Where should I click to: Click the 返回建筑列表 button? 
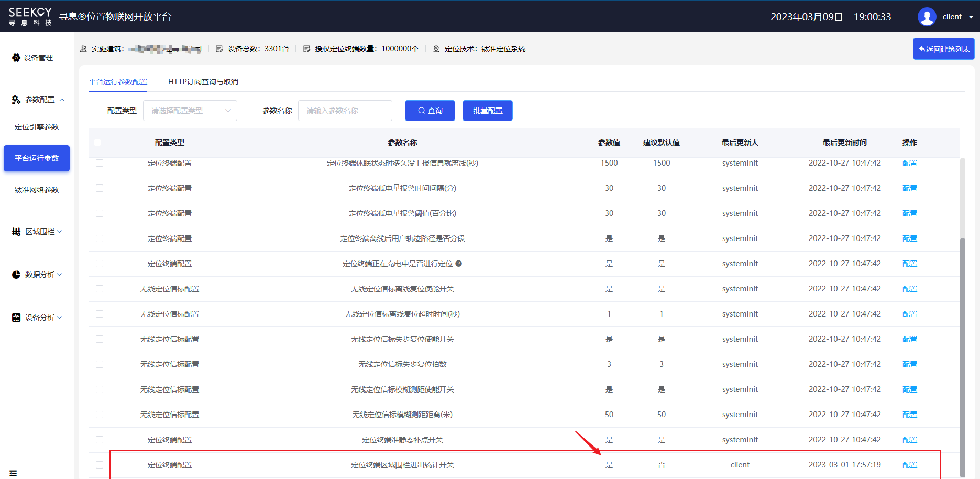tap(944, 49)
